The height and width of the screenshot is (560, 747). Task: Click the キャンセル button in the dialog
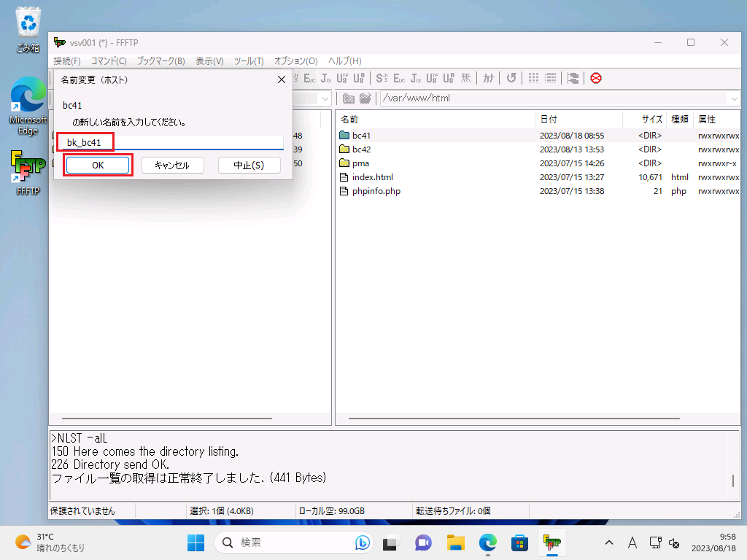pos(171,166)
